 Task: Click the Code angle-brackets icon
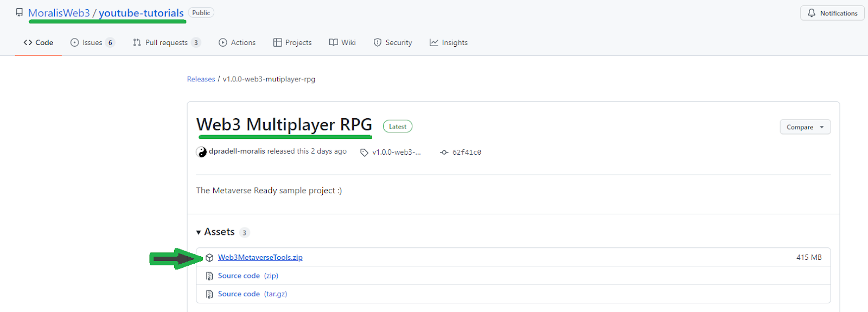click(28, 42)
